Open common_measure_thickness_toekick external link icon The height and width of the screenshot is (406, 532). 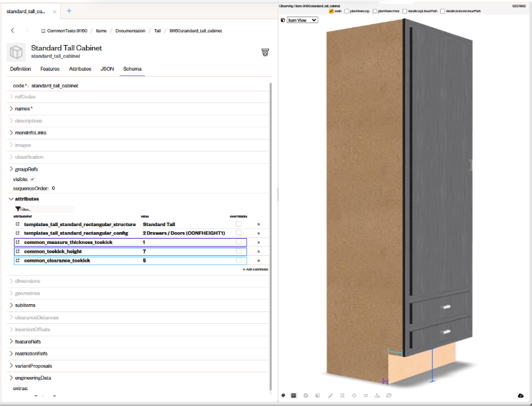click(x=18, y=242)
